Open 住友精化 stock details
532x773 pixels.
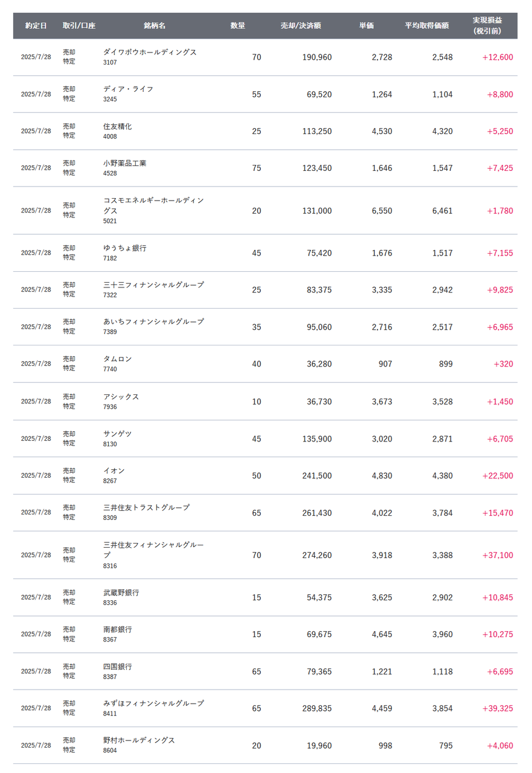(x=117, y=127)
